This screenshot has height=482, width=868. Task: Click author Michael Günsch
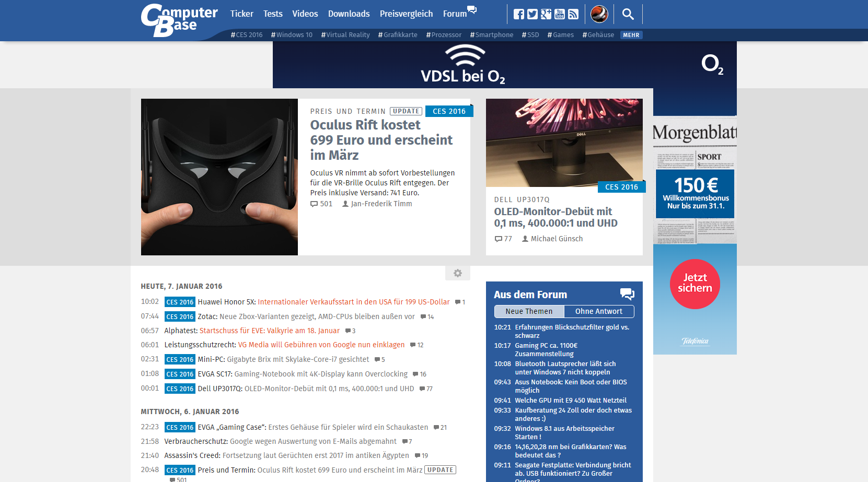[x=557, y=239]
